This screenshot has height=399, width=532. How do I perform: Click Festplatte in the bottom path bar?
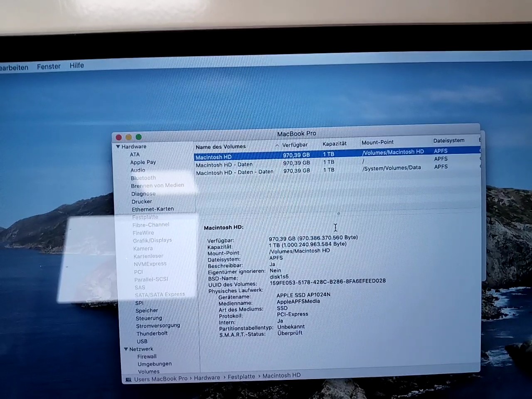pos(241,377)
